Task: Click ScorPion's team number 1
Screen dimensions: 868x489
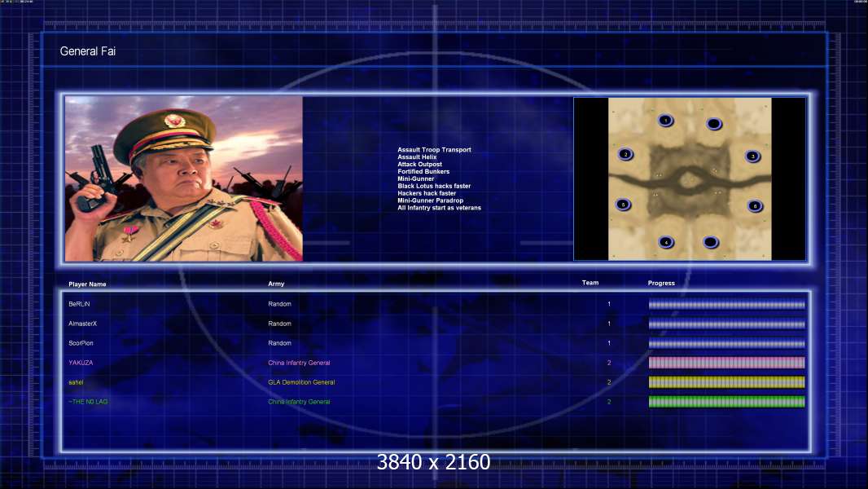Action: click(x=609, y=343)
